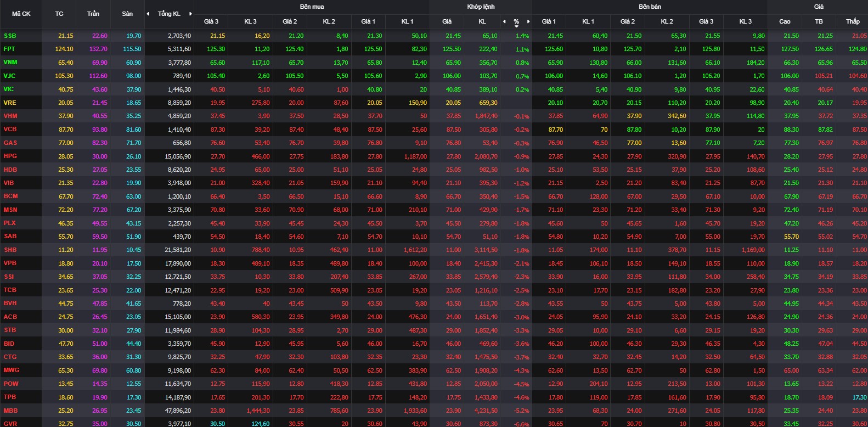Select the TPB ticker

coord(9,397)
